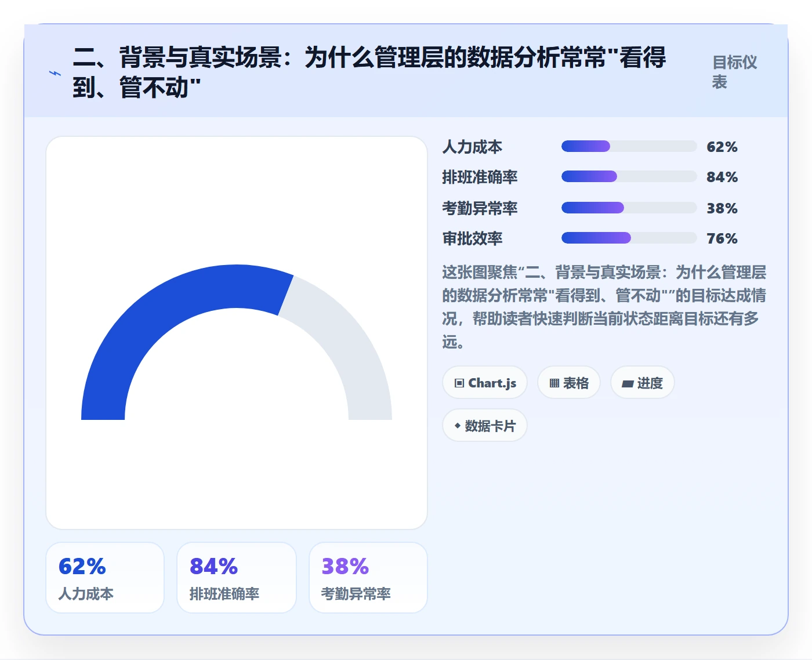The height and width of the screenshot is (660, 812).
Task: Click the heading 二、背景与真实场景
Action: (369, 72)
